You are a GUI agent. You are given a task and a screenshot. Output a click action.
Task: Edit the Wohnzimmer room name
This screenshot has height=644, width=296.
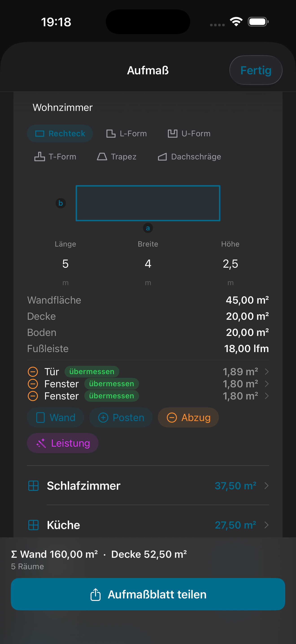click(x=63, y=108)
